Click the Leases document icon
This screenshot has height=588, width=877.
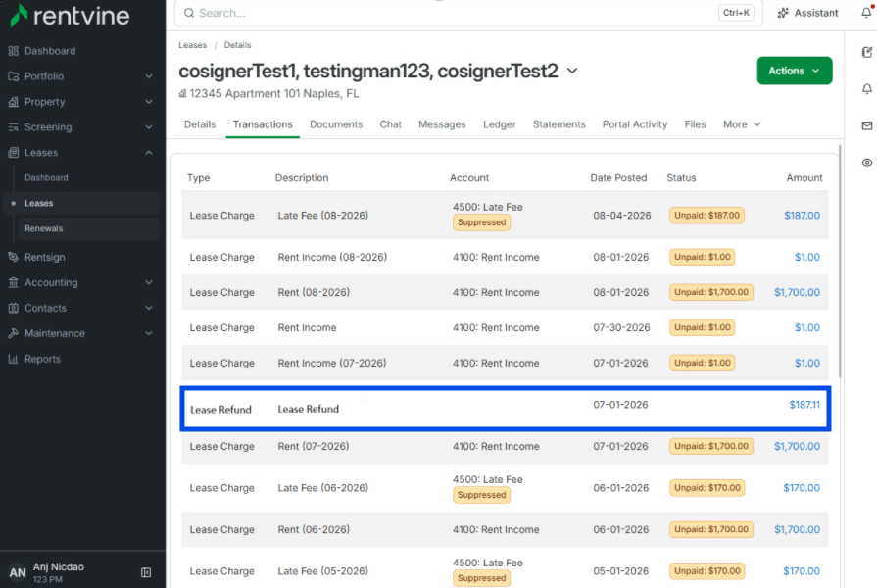click(x=14, y=152)
